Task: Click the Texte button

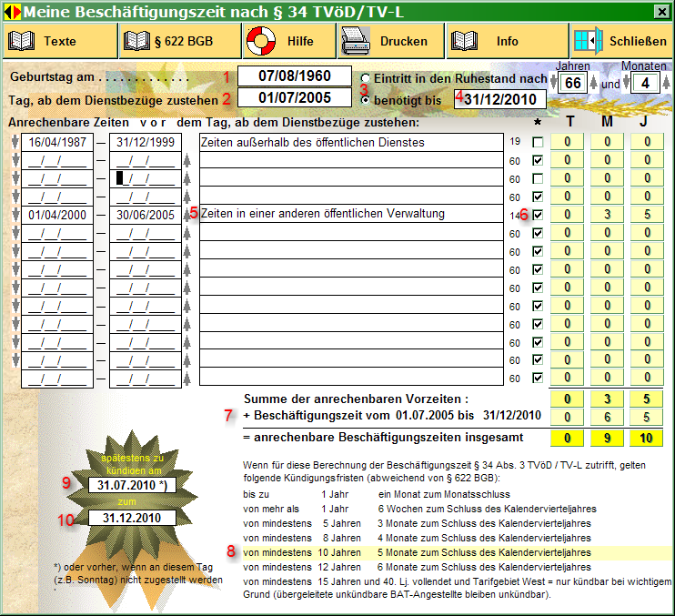Action: click(60, 41)
